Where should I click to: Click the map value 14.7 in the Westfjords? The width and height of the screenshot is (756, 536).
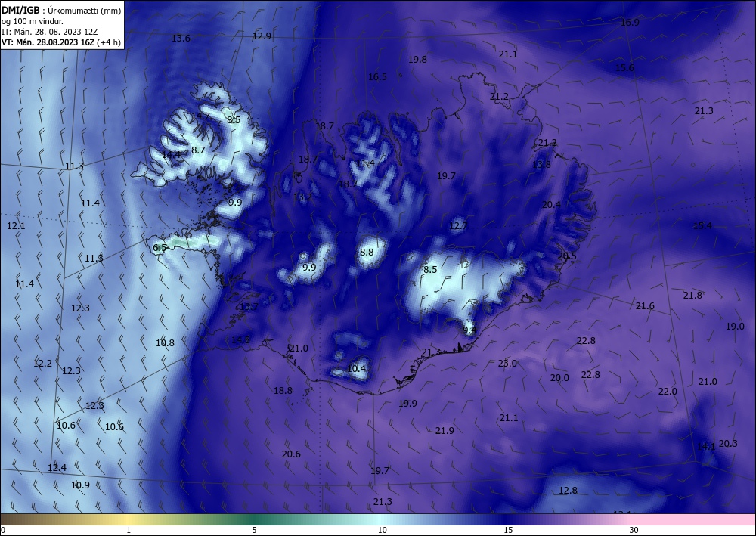pos(200,116)
